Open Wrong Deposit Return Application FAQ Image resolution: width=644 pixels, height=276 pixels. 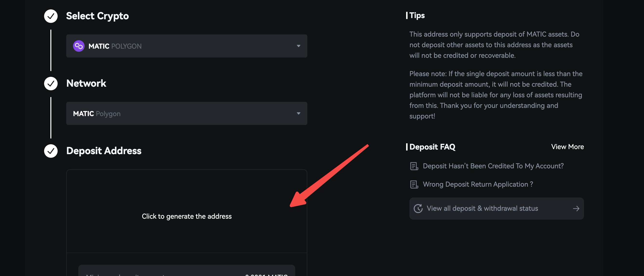coord(477,184)
